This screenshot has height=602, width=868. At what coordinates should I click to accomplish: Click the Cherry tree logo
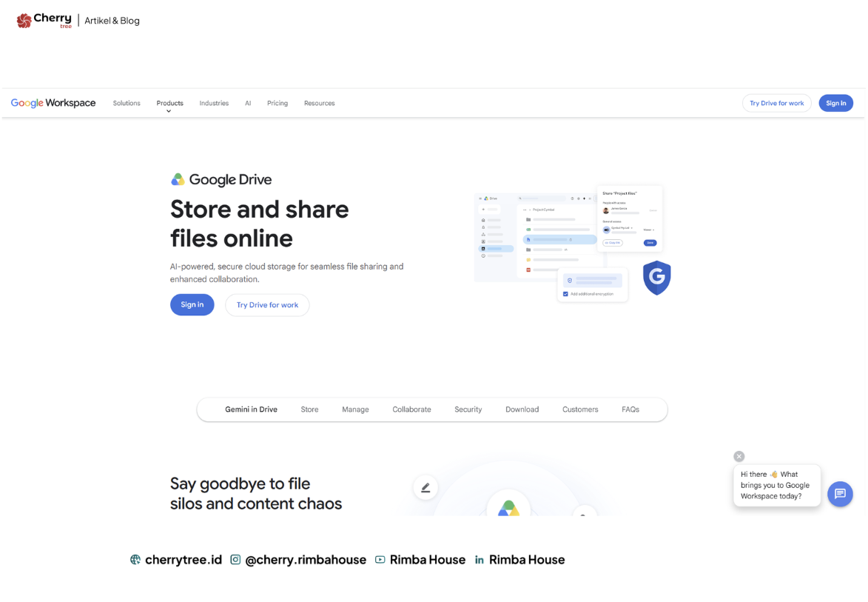(44, 21)
